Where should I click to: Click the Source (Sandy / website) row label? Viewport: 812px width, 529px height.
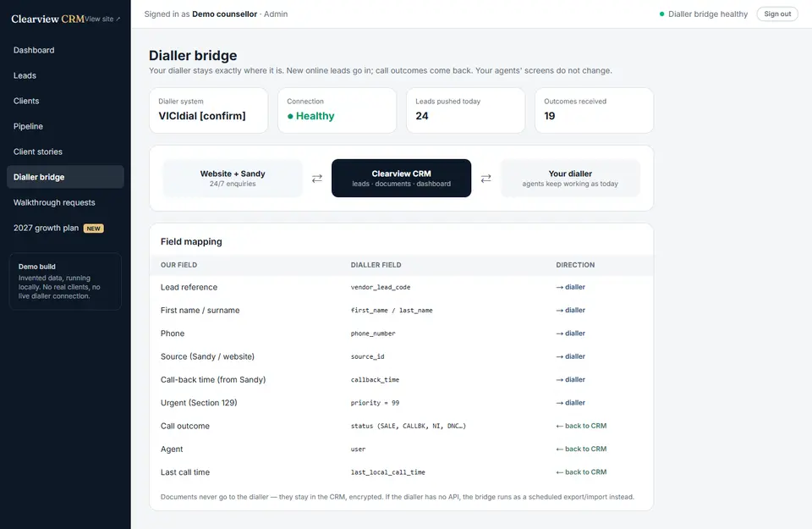click(207, 356)
